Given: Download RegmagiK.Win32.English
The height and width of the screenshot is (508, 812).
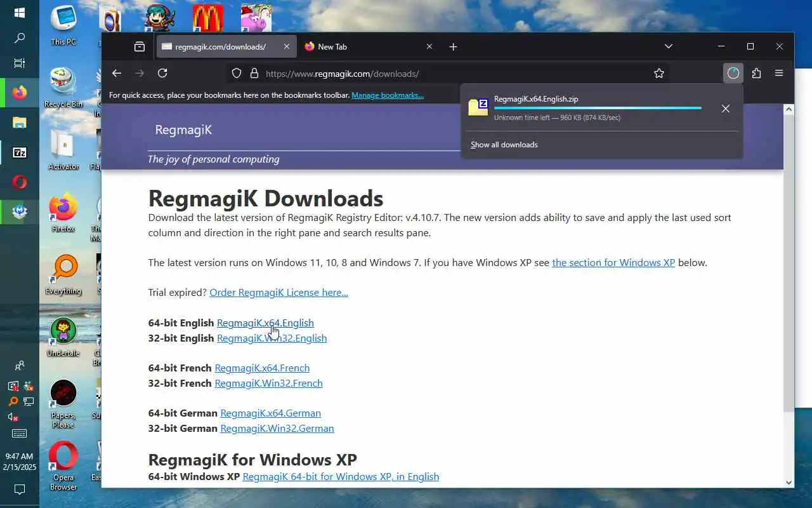Looking at the screenshot, I should (x=272, y=338).
